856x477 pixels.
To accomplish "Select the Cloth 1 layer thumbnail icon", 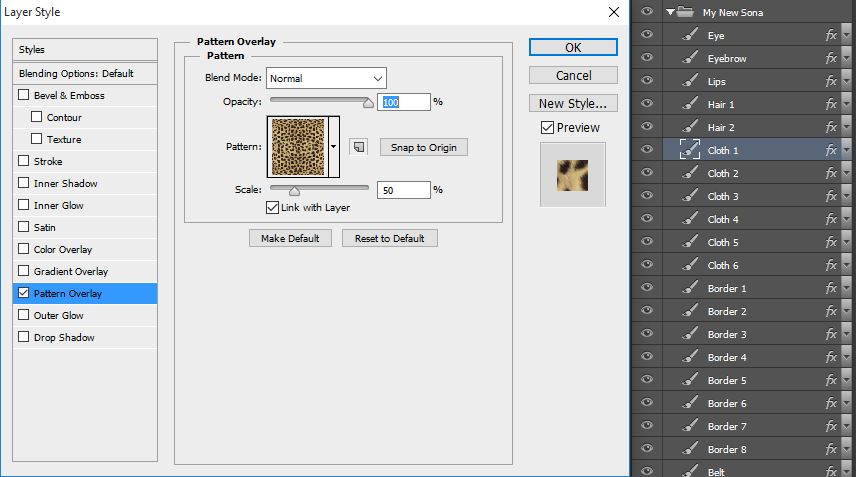I will click(689, 150).
